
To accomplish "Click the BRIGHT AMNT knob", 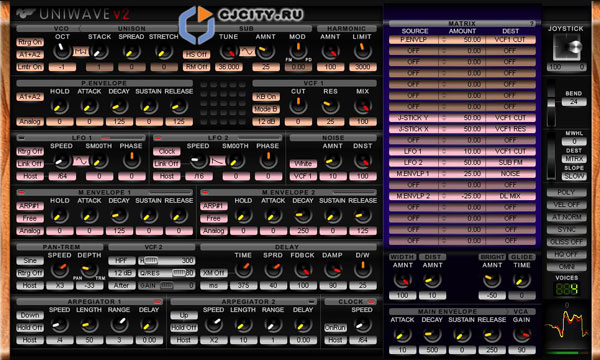I will coord(492,280).
